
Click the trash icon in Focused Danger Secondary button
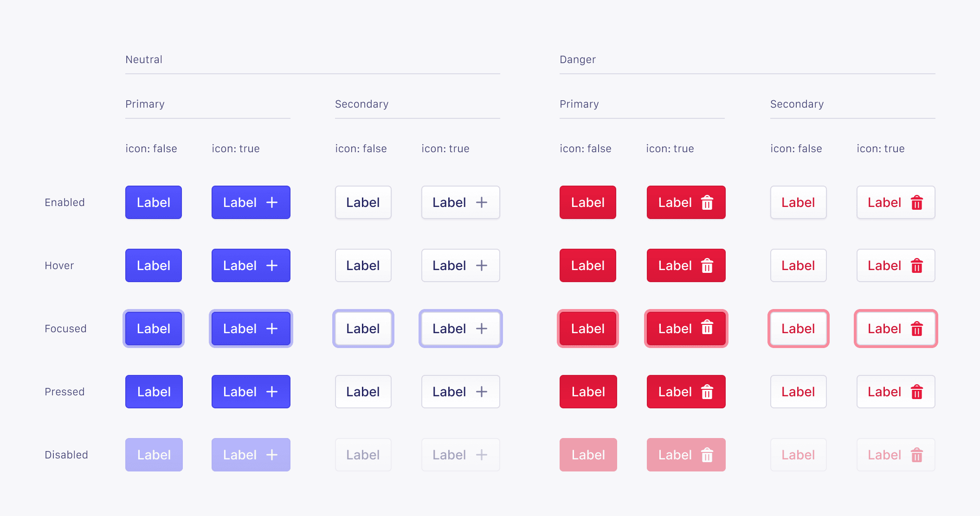tap(916, 329)
